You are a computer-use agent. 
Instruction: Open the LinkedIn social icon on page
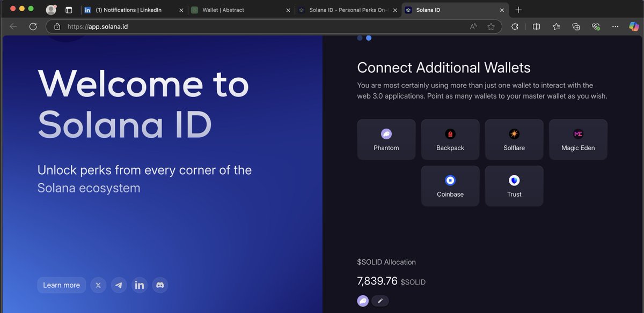pyautogui.click(x=140, y=285)
